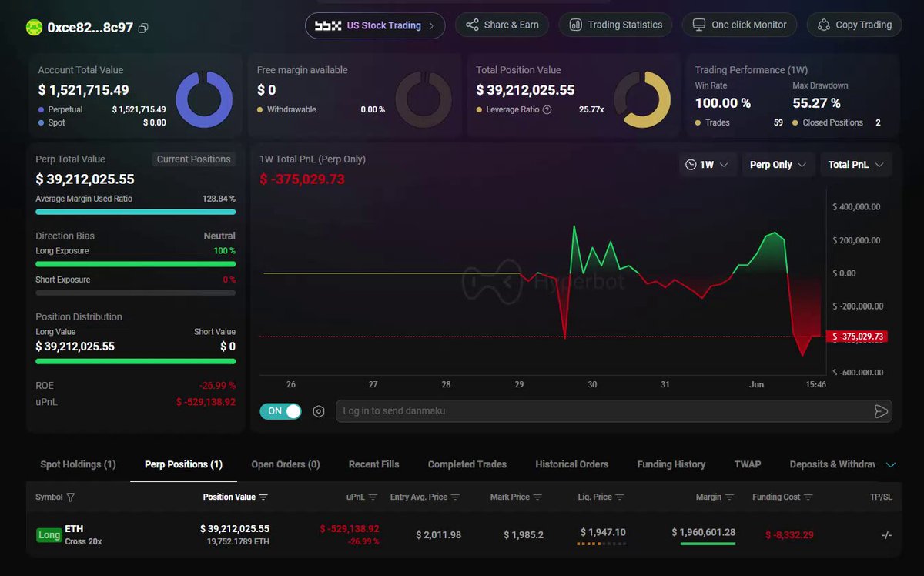Switch to Spot Holdings (1) tab
Image resolution: width=924 pixels, height=576 pixels.
pyautogui.click(x=78, y=464)
